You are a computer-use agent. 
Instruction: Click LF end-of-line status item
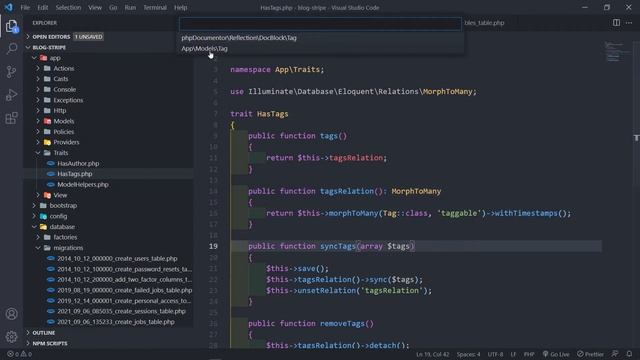click(513, 354)
